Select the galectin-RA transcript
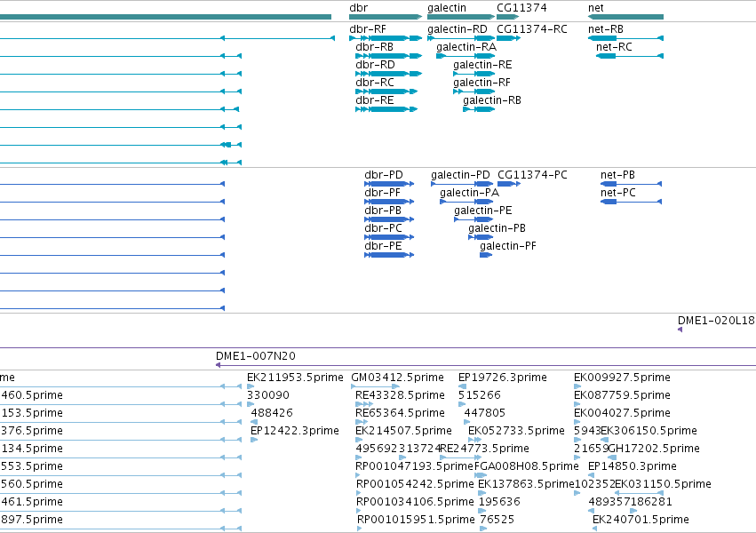The image size is (756, 533). tap(466, 56)
